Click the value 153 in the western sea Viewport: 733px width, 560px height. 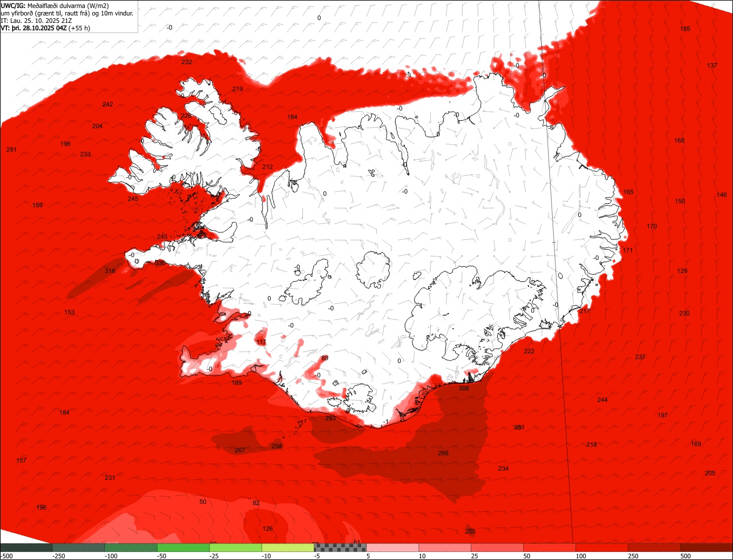point(69,312)
